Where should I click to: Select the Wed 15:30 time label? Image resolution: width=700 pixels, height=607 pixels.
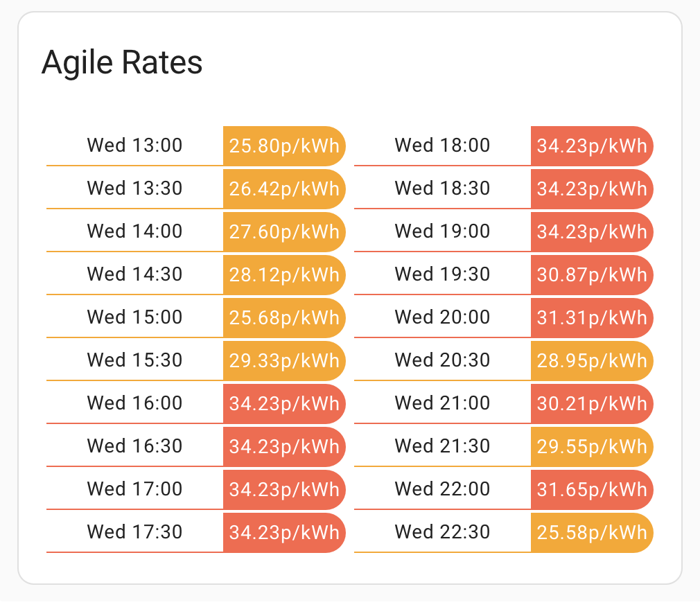tap(134, 360)
